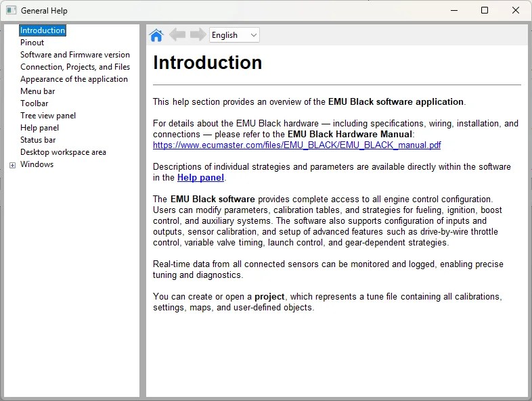Select the Windows topic label

coord(37,164)
